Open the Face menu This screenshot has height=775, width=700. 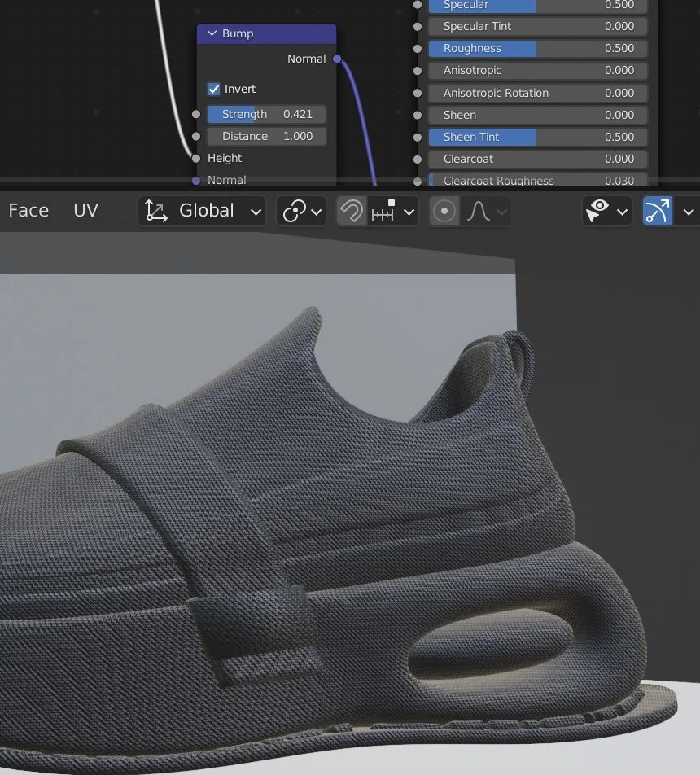coord(28,210)
